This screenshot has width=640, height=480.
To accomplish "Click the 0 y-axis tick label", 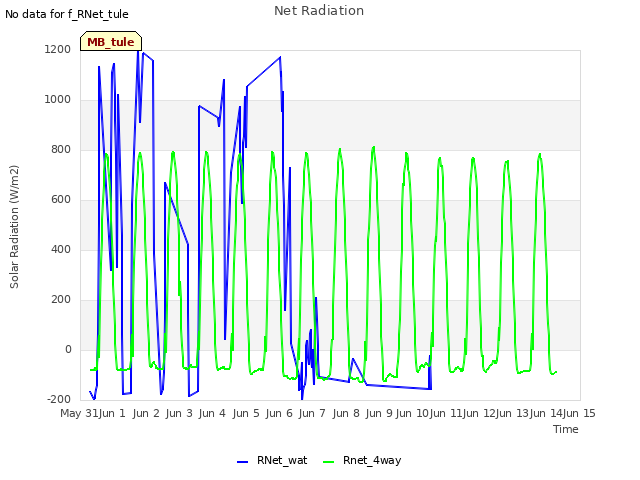I will [68, 349].
